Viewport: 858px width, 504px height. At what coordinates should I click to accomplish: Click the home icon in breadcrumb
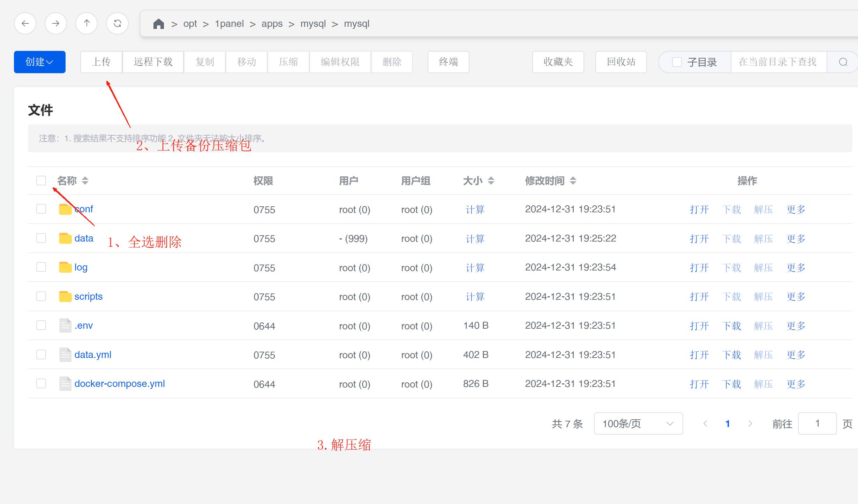(x=158, y=24)
